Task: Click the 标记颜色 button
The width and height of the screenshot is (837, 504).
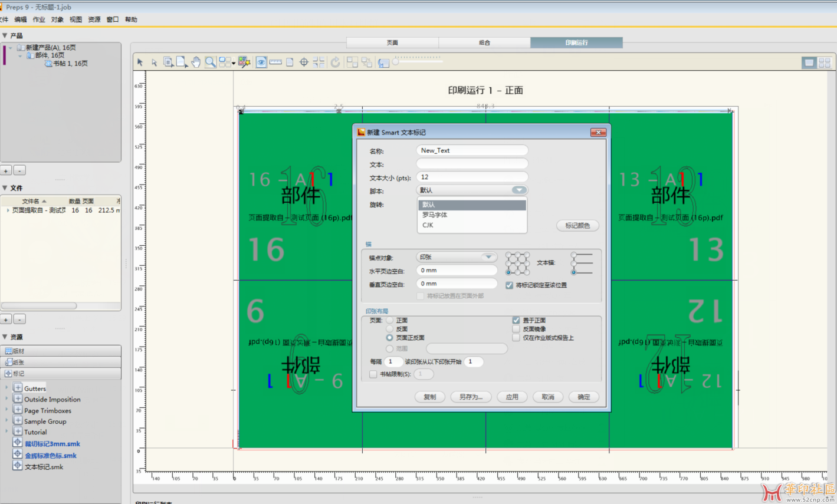Action: [577, 225]
